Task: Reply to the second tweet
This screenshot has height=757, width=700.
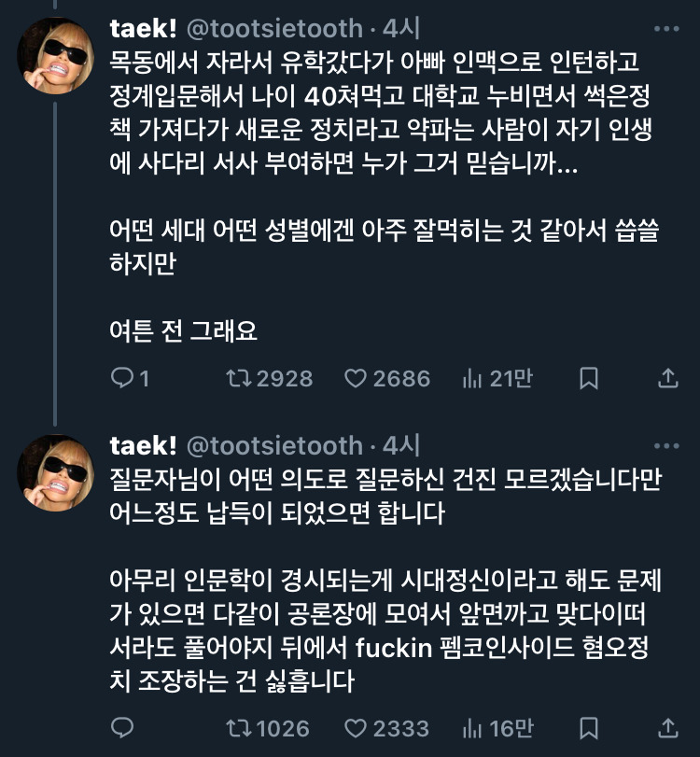Action: point(122,727)
